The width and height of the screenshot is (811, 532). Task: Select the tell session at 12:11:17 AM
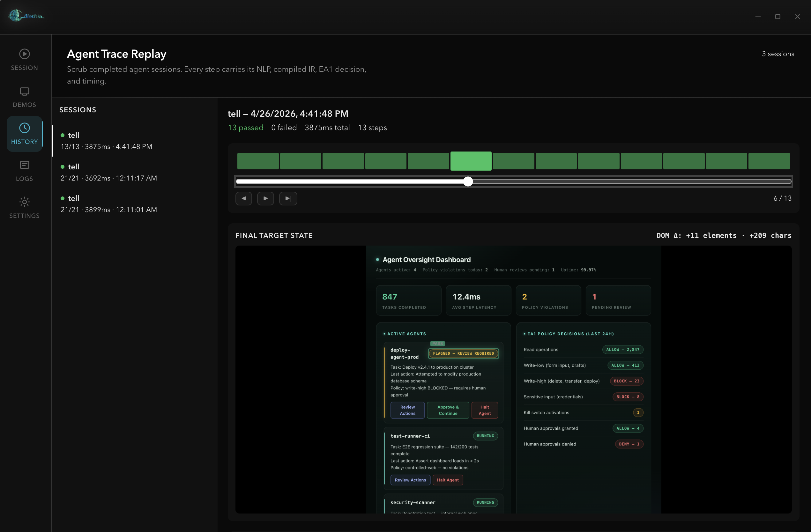[x=135, y=172]
